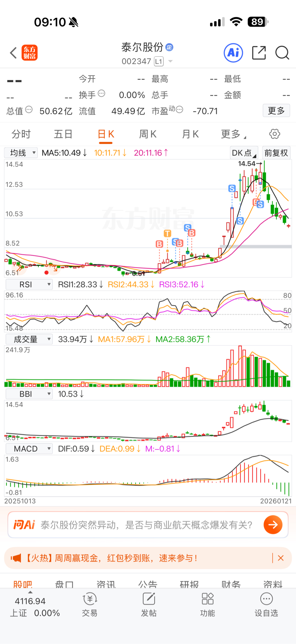Image resolution: width=296 pixels, height=644 pixels.
Task: Switch to 周K chart tab
Action: point(148,134)
